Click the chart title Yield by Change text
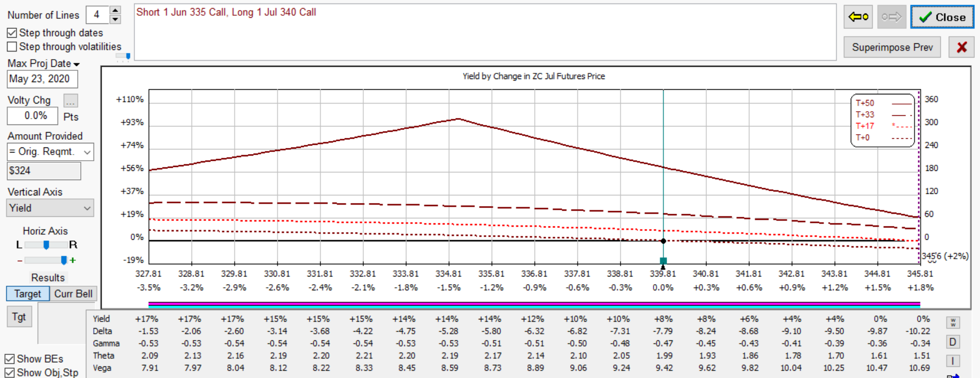The height and width of the screenshot is (378, 980). tap(534, 77)
